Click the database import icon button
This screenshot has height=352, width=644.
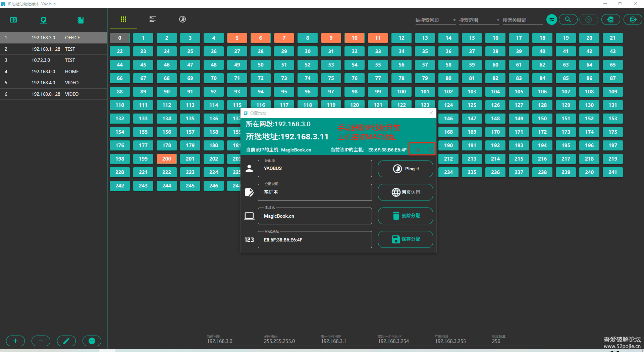(610, 19)
